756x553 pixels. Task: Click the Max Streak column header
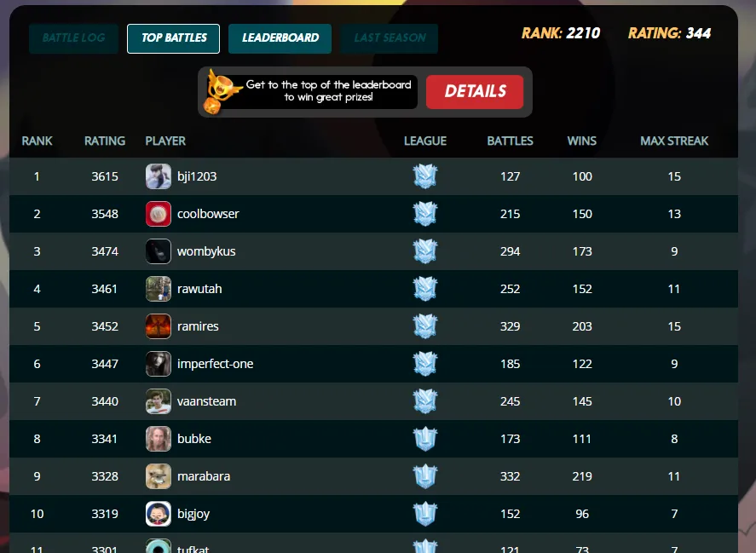point(674,141)
